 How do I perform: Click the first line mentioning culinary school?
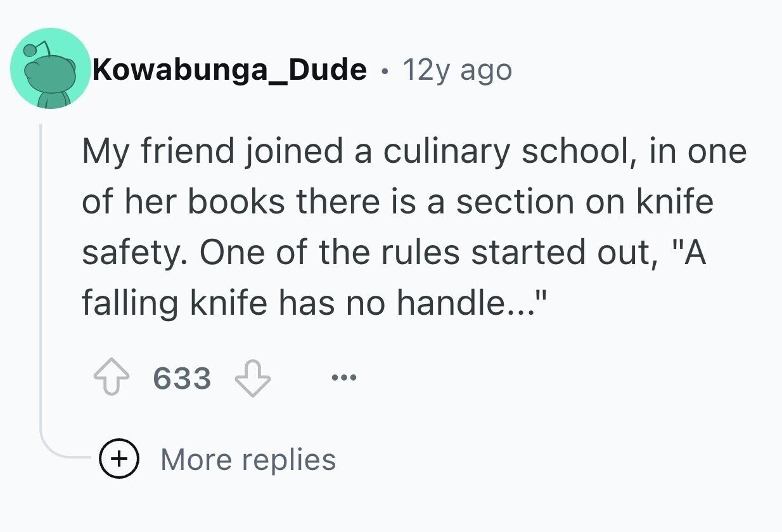click(x=413, y=152)
